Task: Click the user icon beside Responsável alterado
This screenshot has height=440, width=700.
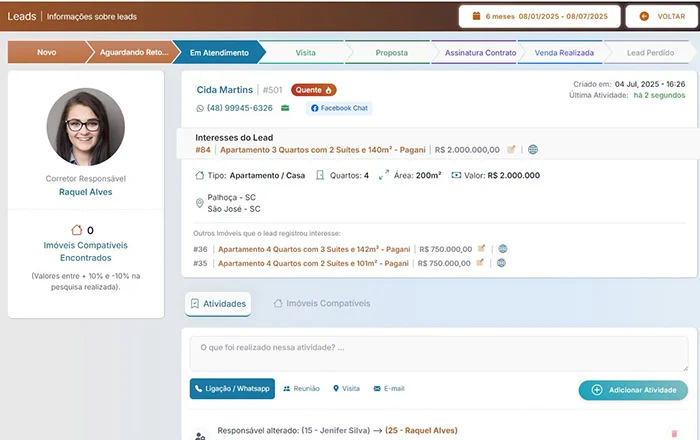Action: pos(200,436)
